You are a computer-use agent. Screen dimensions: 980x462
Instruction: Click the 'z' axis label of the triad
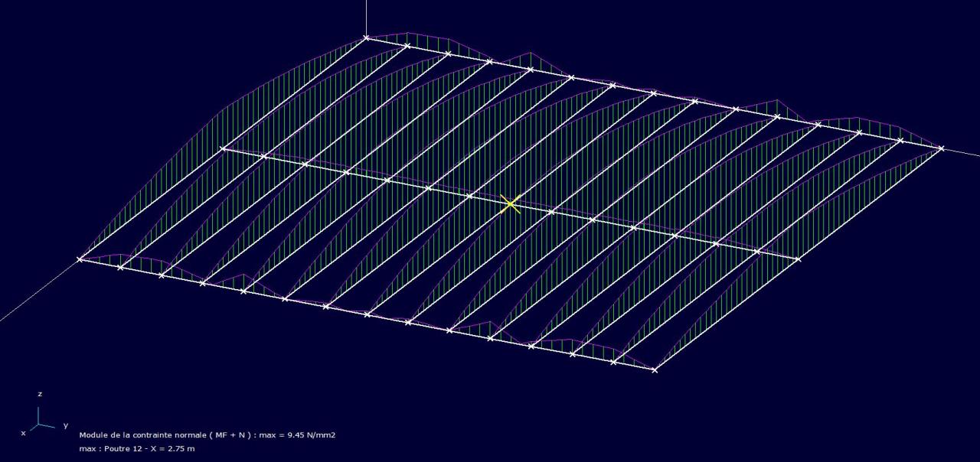click(40, 393)
